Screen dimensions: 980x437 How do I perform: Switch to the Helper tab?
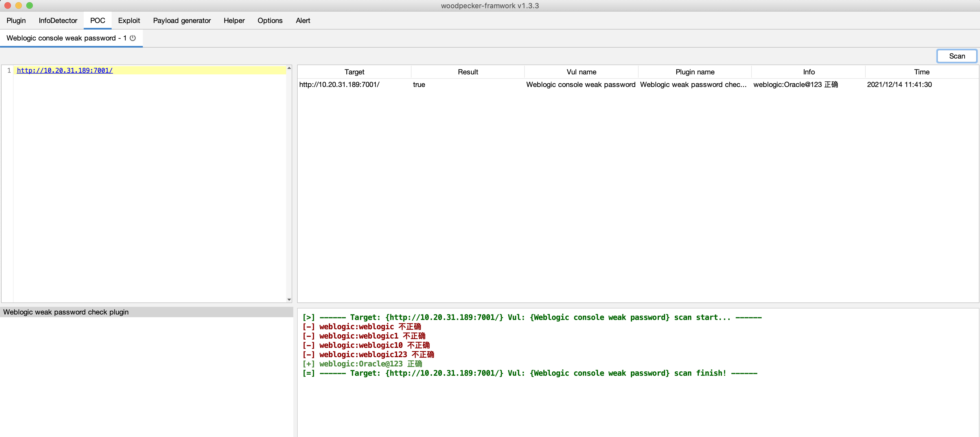(x=234, y=21)
